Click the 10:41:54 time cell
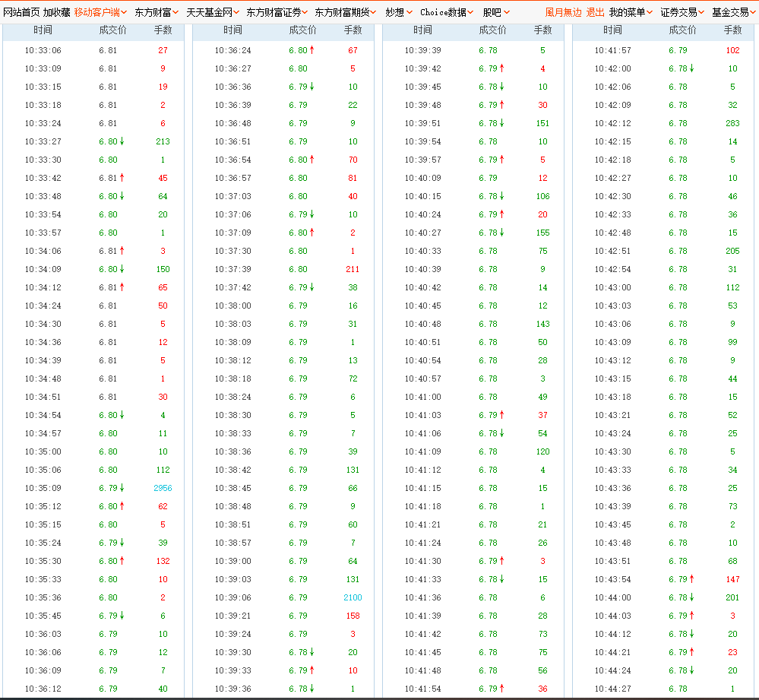This screenshot has height=700, width=759. tap(423, 689)
